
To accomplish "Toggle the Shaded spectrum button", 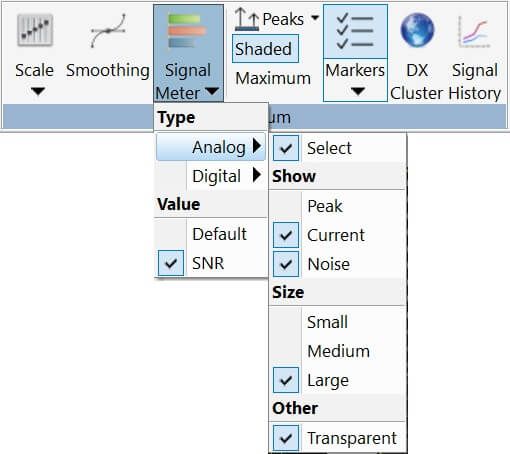I will [265, 49].
